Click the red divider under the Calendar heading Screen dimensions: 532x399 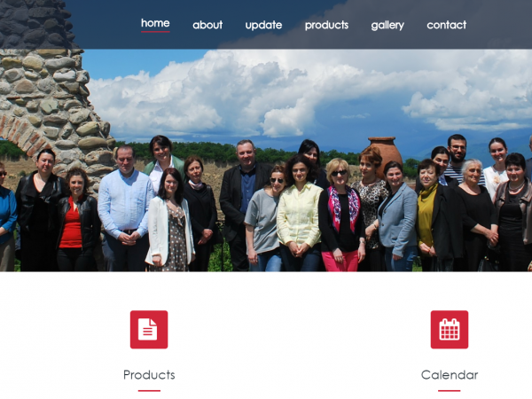click(450, 391)
